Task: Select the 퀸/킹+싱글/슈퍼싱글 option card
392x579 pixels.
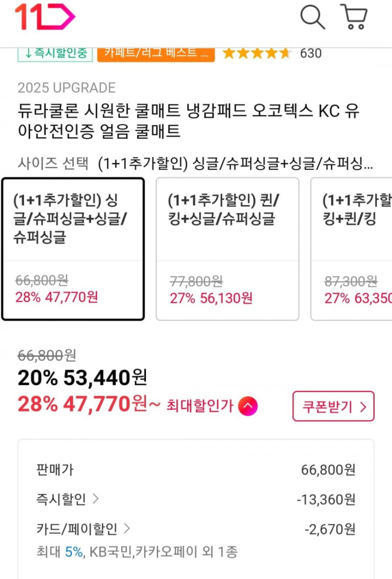Action: 227,249
